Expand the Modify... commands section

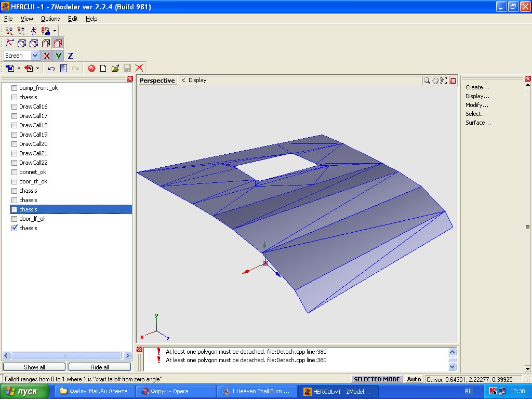(x=476, y=105)
